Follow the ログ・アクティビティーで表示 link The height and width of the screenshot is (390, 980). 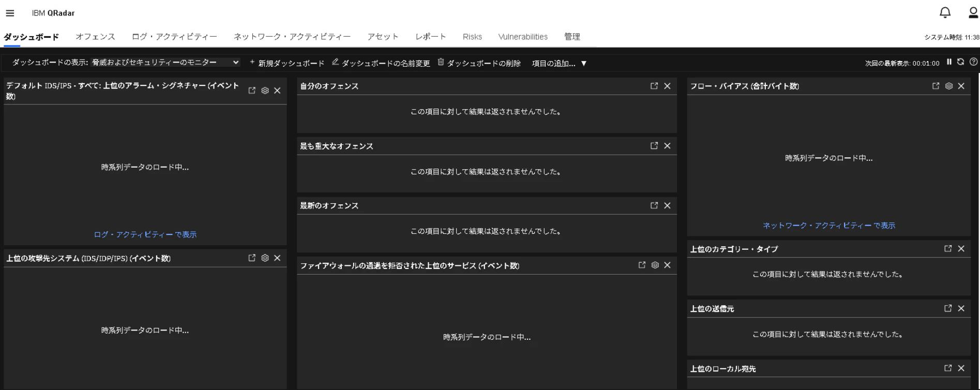[x=145, y=235]
